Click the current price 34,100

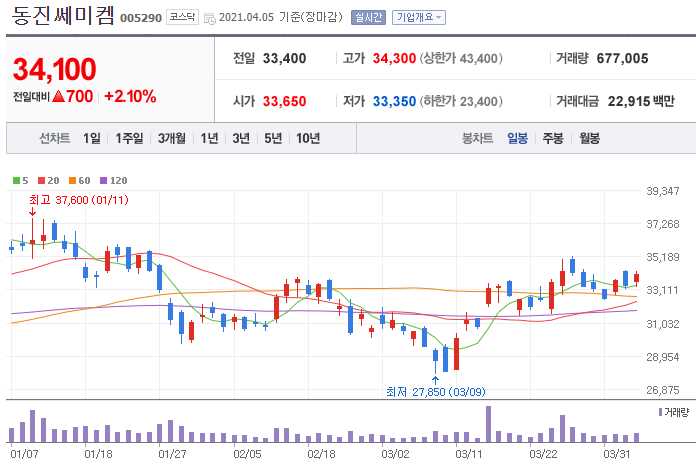55,69
